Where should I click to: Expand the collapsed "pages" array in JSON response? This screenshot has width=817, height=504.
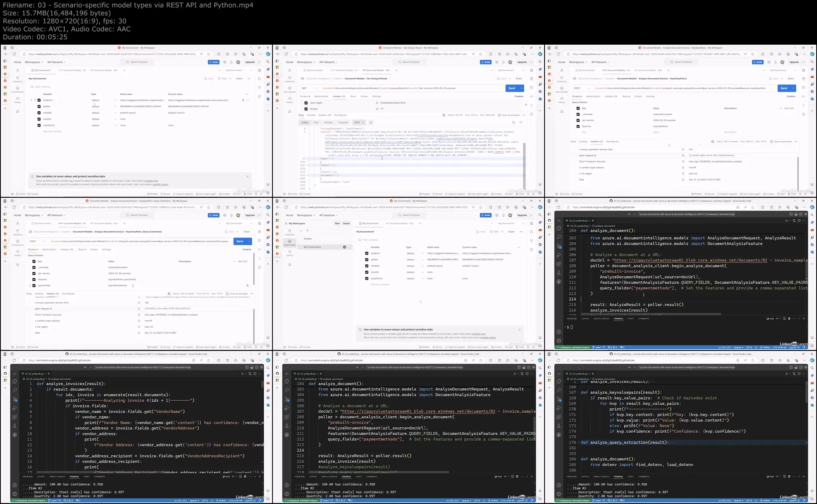(308, 159)
